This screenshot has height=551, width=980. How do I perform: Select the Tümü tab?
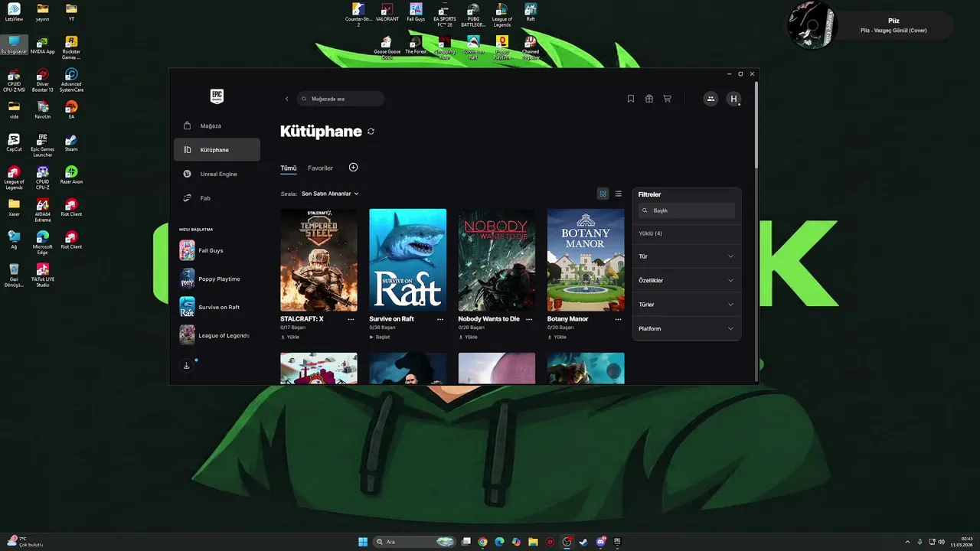tap(288, 168)
